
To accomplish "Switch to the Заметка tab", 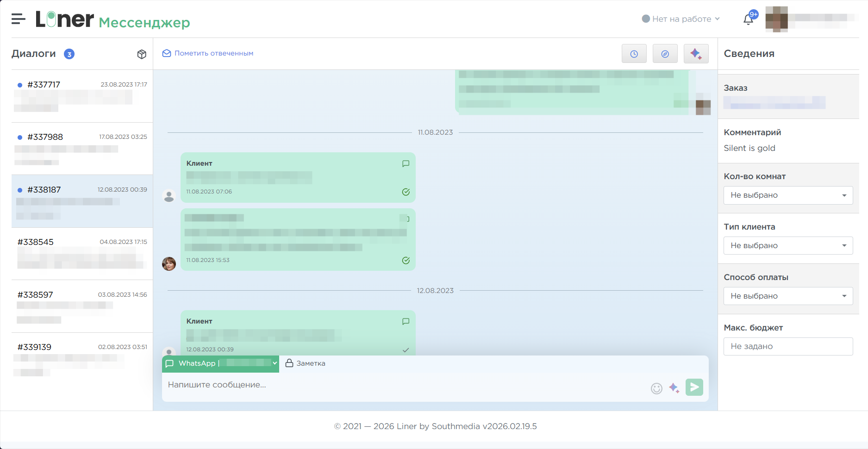I will pos(306,363).
